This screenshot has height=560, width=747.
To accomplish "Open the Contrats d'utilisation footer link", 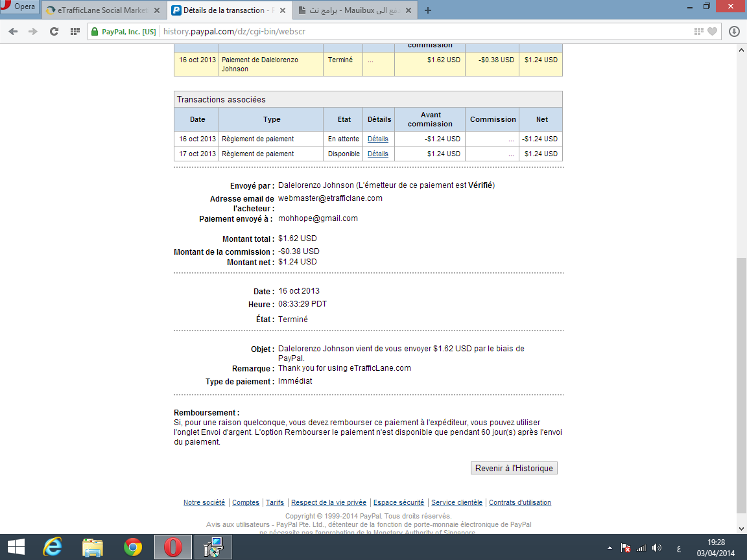I will (520, 502).
